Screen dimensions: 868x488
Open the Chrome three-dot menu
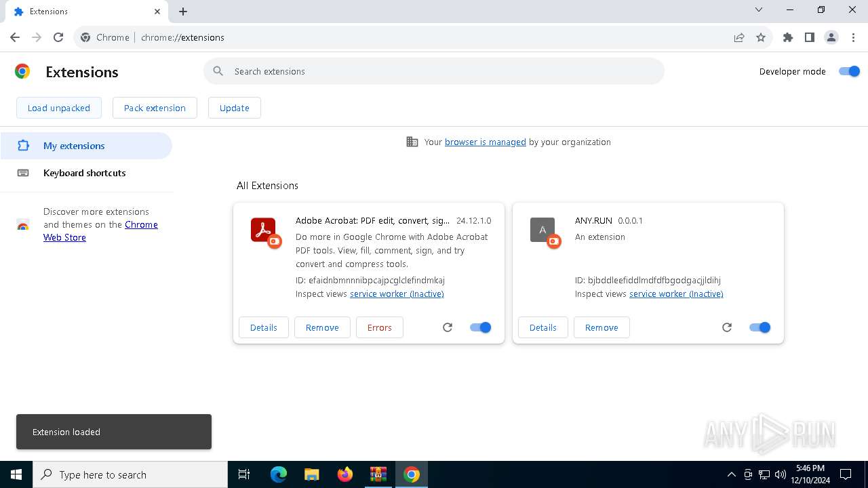853,37
